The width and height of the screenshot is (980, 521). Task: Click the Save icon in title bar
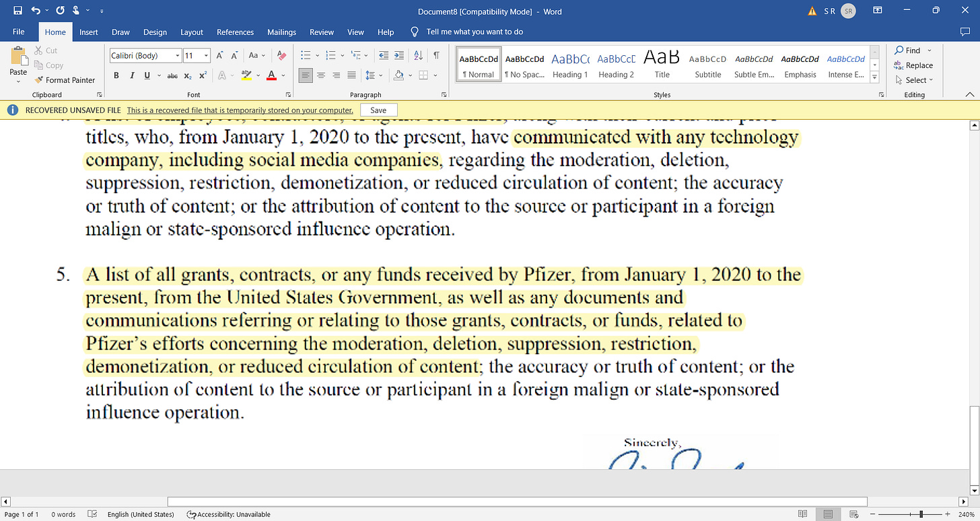(x=17, y=11)
